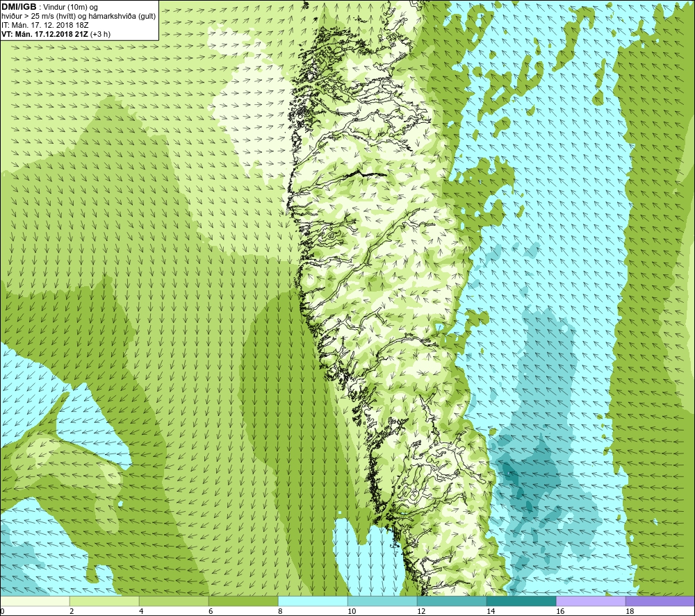The width and height of the screenshot is (695, 616).
Task: Click the legend label "8"
Action: [x=280, y=612]
